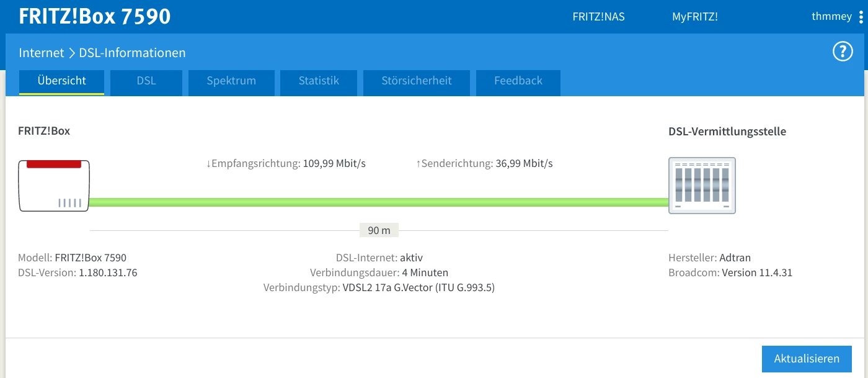Open the Feedback tab
This screenshot has height=378, width=868.
(518, 83)
